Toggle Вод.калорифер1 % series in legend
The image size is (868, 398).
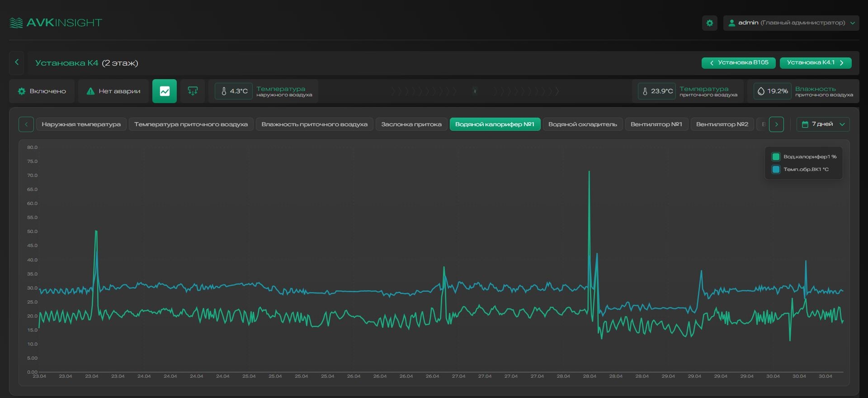tap(804, 157)
